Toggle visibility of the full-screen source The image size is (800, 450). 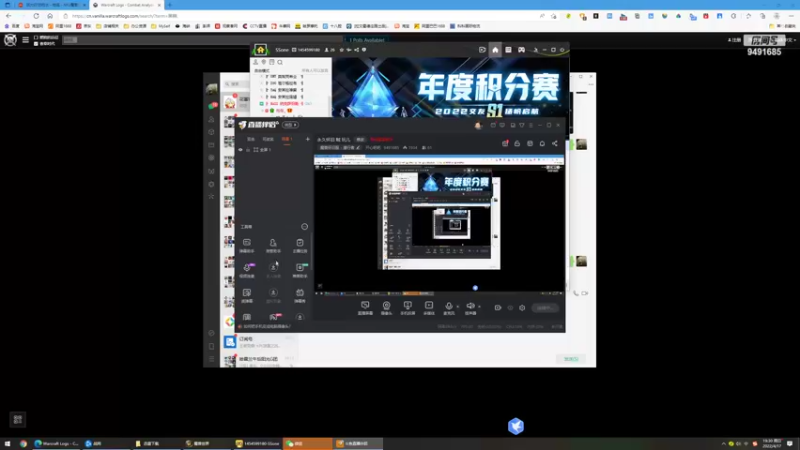[240, 150]
